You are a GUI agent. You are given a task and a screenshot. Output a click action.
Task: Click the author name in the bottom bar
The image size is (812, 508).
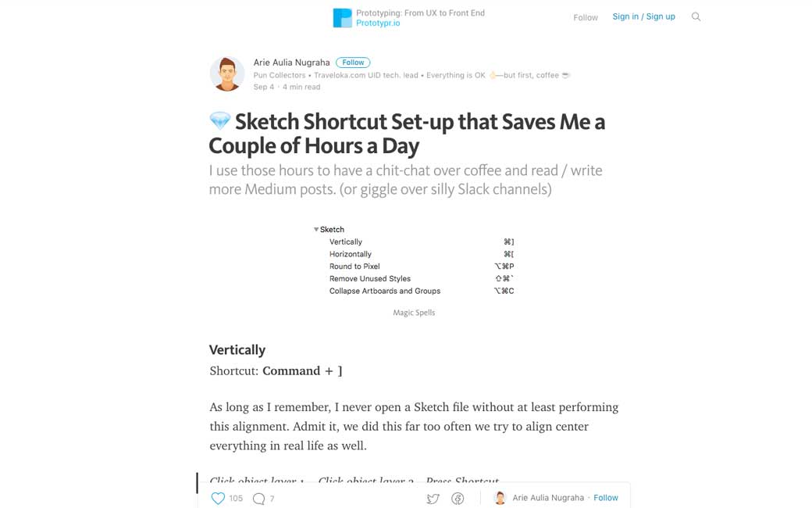pyautogui.click(x=548, y=498)
